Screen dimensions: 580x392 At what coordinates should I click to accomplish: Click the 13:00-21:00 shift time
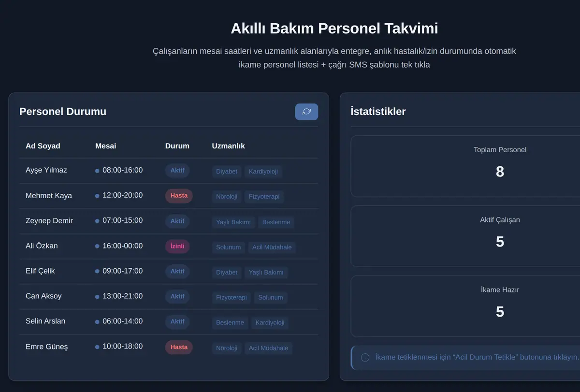[122, 296]
